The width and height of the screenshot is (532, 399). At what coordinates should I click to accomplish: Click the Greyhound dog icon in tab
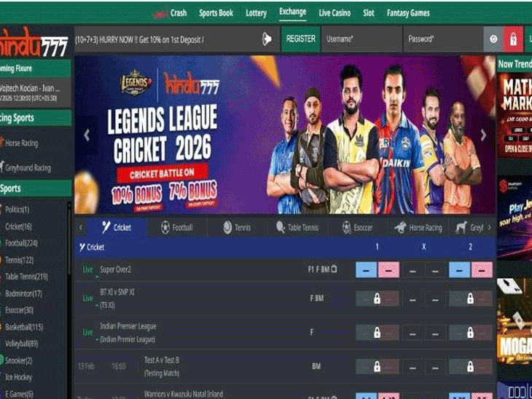point(461,227)
